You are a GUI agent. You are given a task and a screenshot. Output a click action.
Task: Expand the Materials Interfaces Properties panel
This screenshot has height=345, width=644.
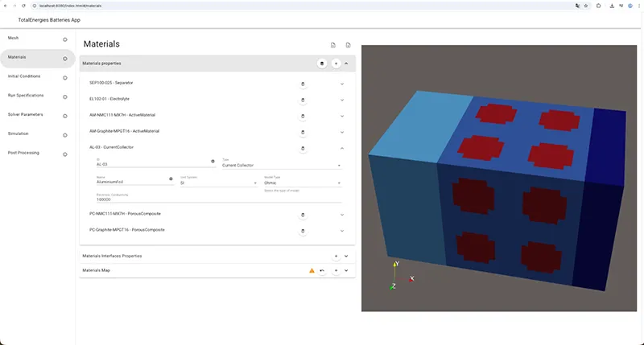[x=346, y=256]
